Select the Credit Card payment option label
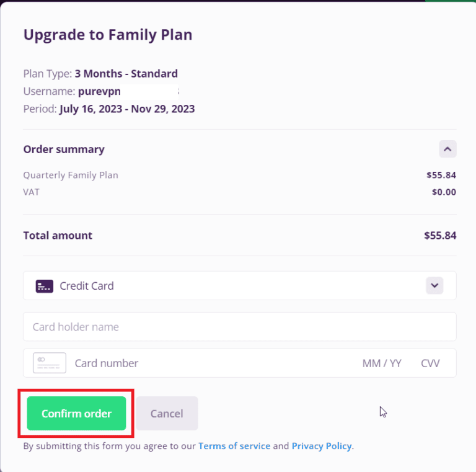The width and height of the screenshot is (476, 472). pyautogui.click(x=87, y=286)
